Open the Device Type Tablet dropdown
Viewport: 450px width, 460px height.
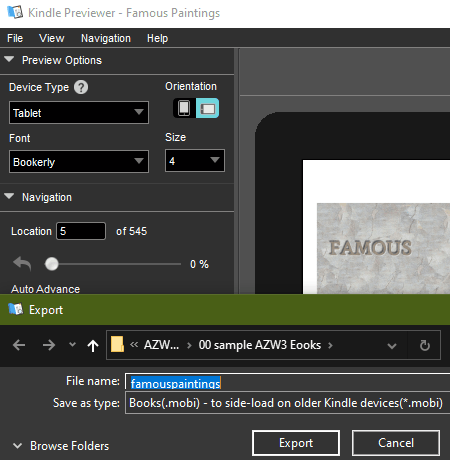click(79, 113)
